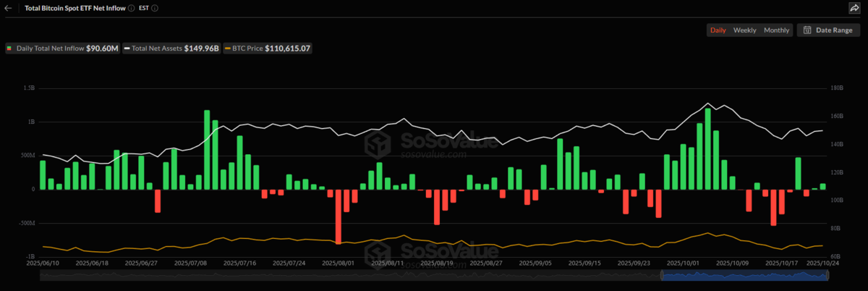Click info icon next to EST
The image size is (868, 291).
coord(156,8)
